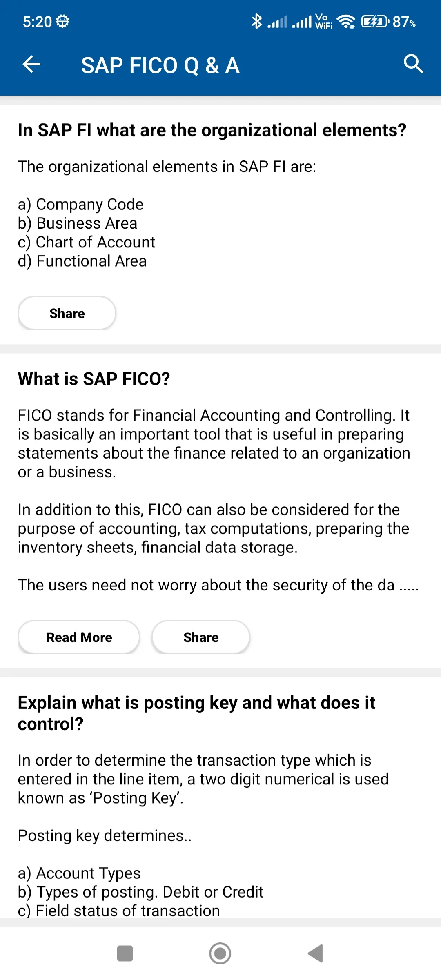Tap the FICO stands for Financial paragraph
The image size is (441, 980).
214,443
